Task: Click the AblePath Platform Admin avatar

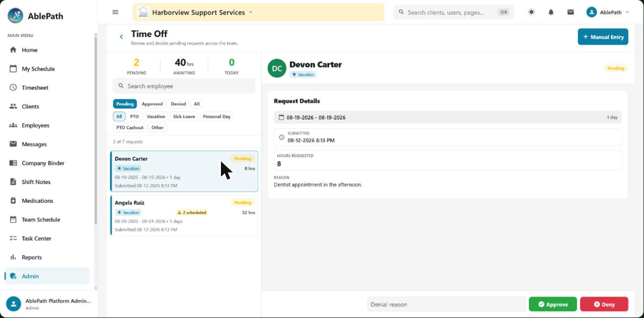Action: (x=14, y=304)
